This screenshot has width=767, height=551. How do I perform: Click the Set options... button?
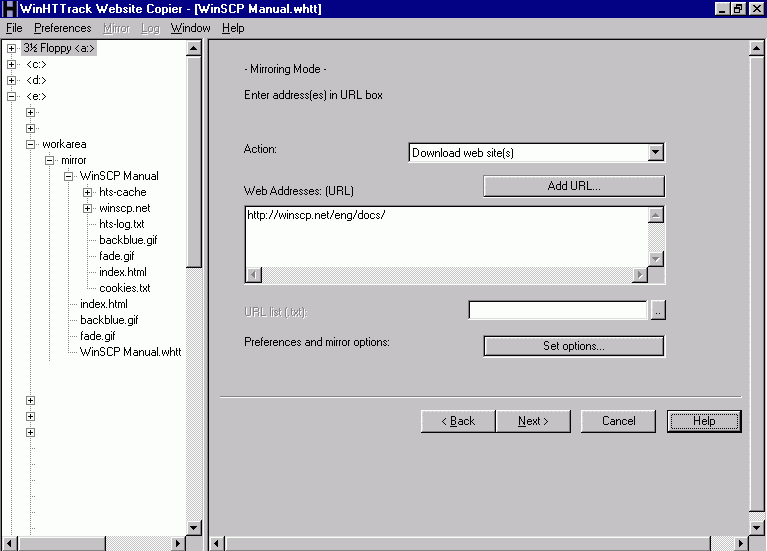(574, 346)
